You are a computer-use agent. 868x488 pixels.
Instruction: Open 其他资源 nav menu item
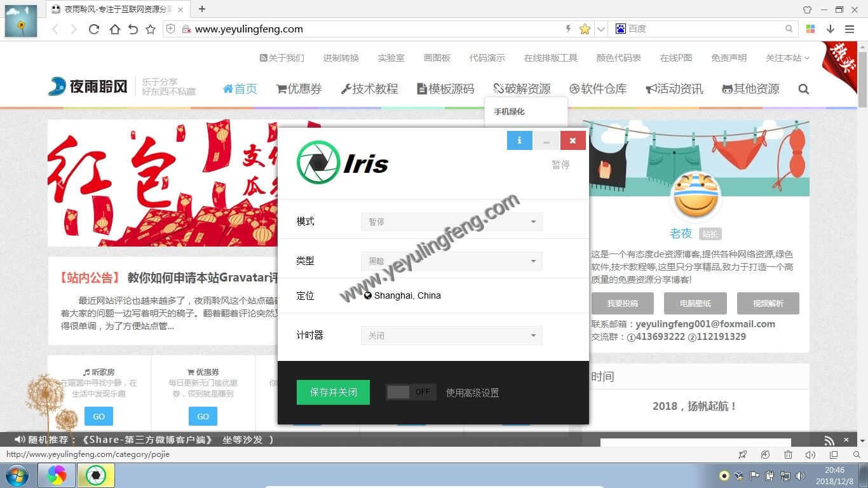coord(750,89)
